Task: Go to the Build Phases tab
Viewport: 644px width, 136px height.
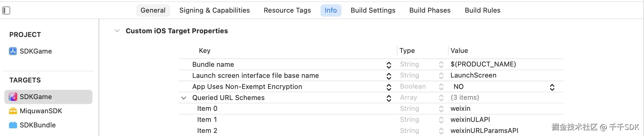Action: [430, 10]
